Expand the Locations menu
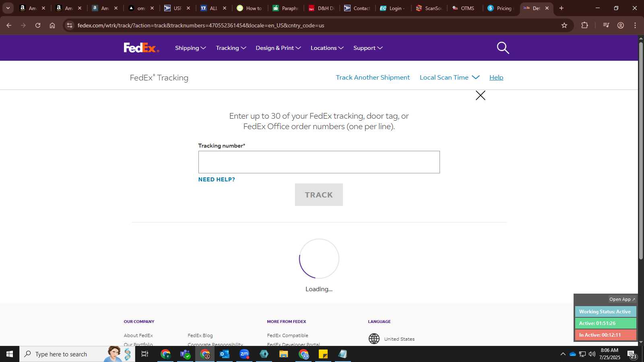This screenshot has width=644, height=362. click(x=327, y=48)
